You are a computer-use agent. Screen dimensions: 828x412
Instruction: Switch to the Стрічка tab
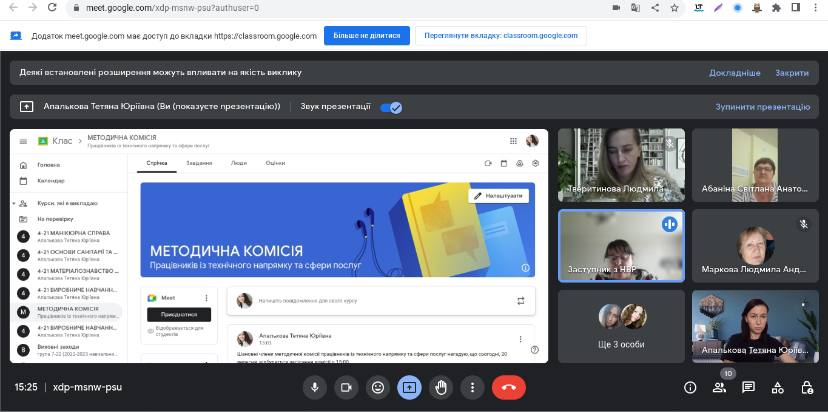pyautogui.click(x=156, y=163)
